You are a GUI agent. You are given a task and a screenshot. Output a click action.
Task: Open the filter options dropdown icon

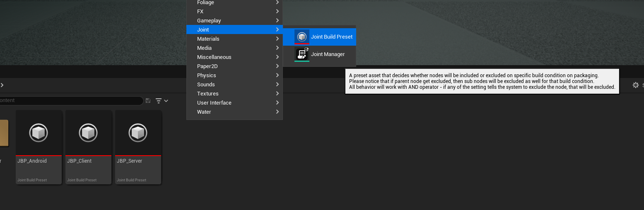click(x=162, y=100)
